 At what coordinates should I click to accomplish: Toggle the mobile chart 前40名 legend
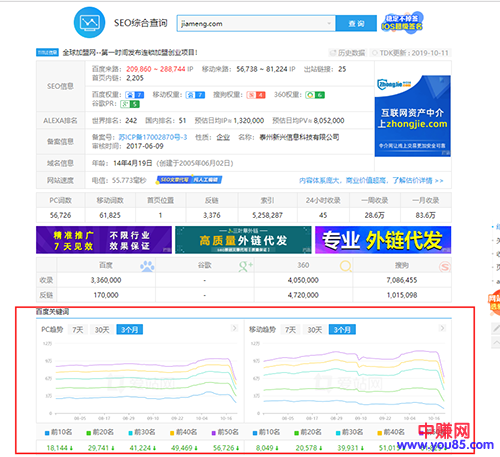[x=391, y=432]
